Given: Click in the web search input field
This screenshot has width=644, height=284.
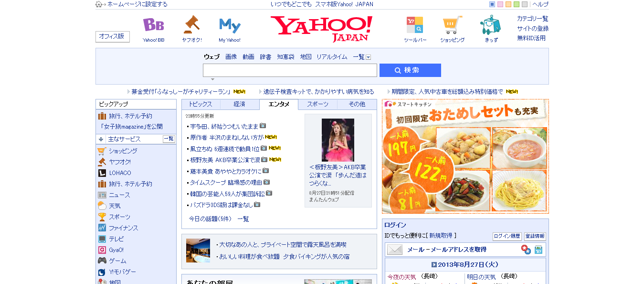Looking at the screenshot, I should coord(290,70).
